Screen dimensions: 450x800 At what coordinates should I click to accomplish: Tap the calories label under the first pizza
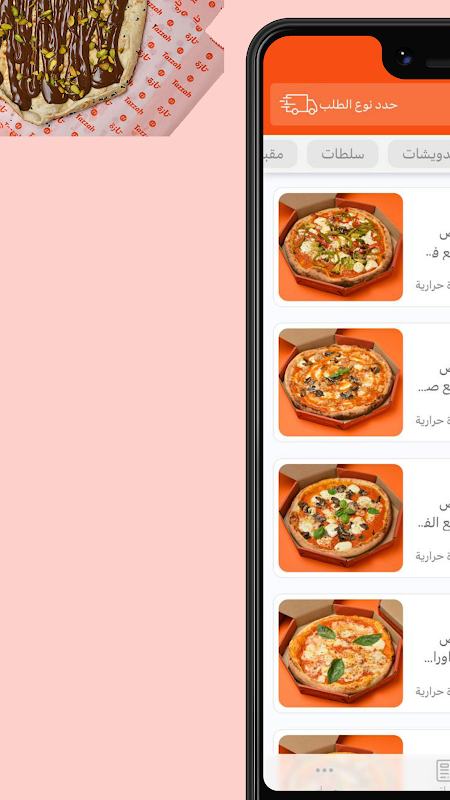click(x=433, y=285)
